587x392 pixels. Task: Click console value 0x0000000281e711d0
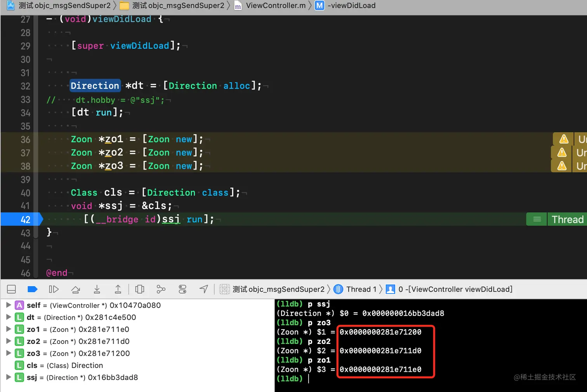point(380,351)
